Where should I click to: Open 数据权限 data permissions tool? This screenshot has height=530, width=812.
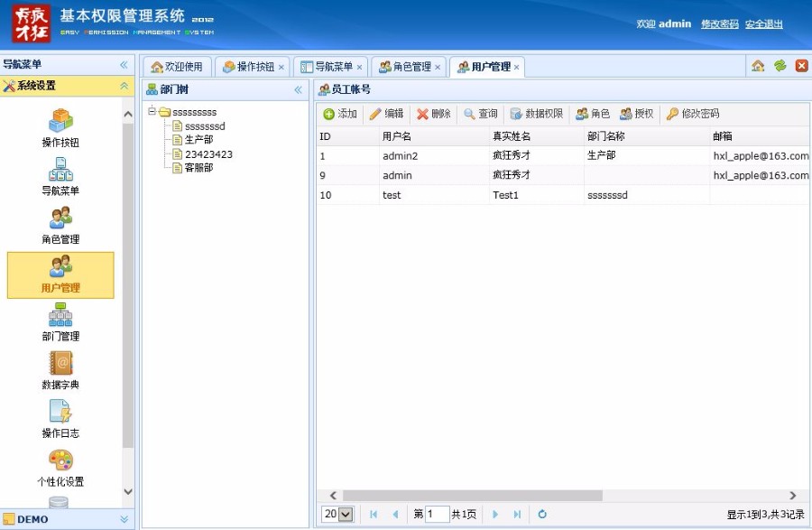click(x=537, y=114)
